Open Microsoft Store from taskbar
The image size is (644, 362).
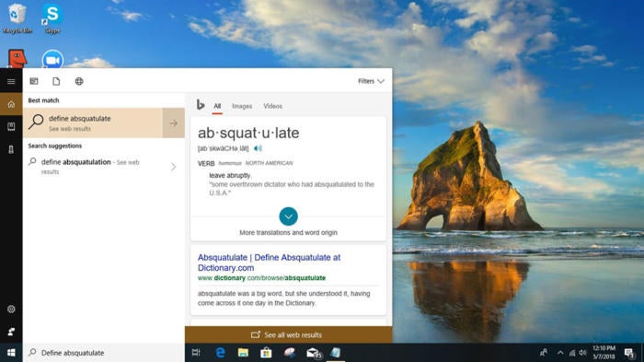coord(266,353)
